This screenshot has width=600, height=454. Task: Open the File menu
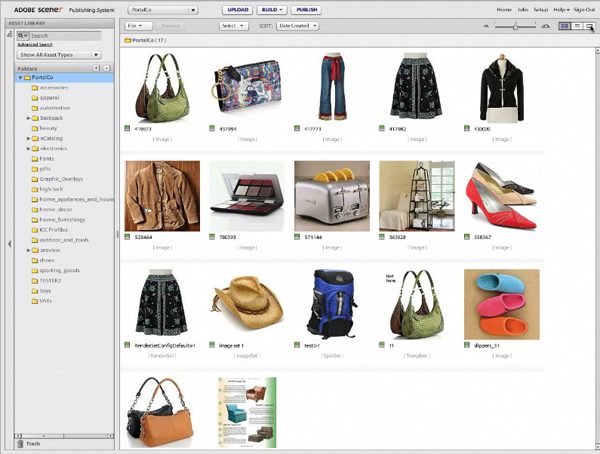136,25
